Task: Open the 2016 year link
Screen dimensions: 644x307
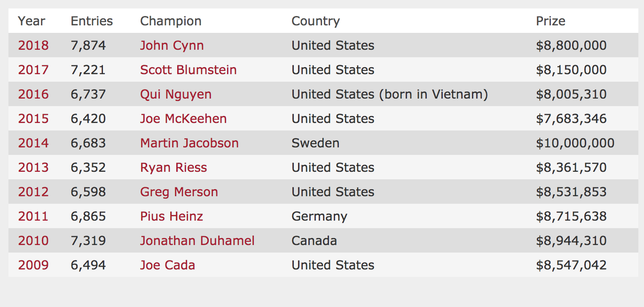Action: [33, 94]
